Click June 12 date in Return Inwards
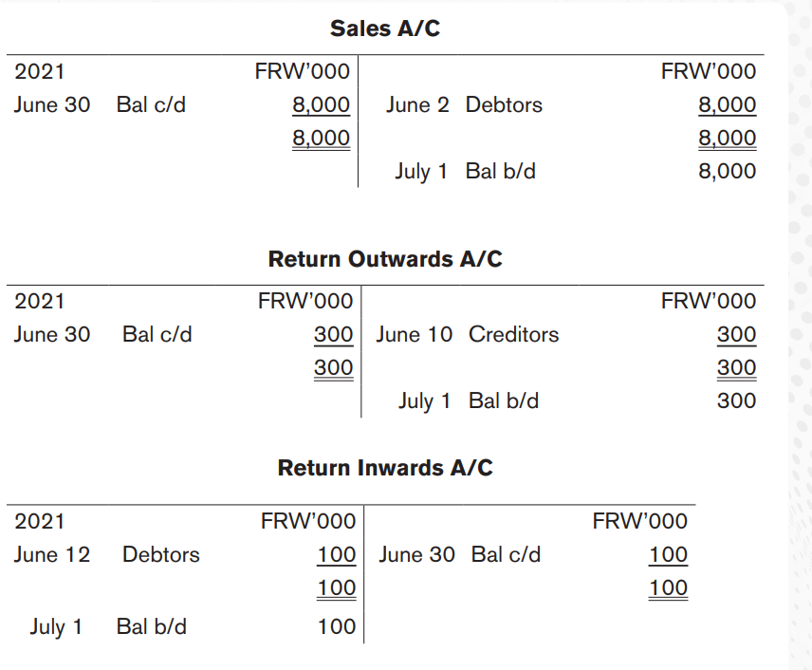 52,554
